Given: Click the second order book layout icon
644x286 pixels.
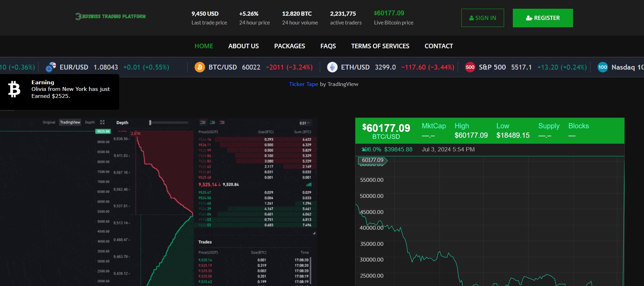Looking at the screenshot, I should click(x=212, y=122).
